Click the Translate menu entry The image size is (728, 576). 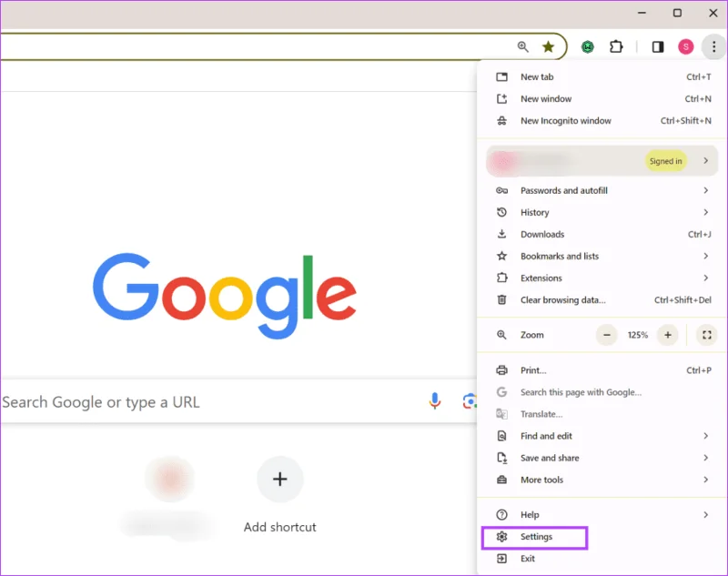pyautogui.click(x=602, y=414)
